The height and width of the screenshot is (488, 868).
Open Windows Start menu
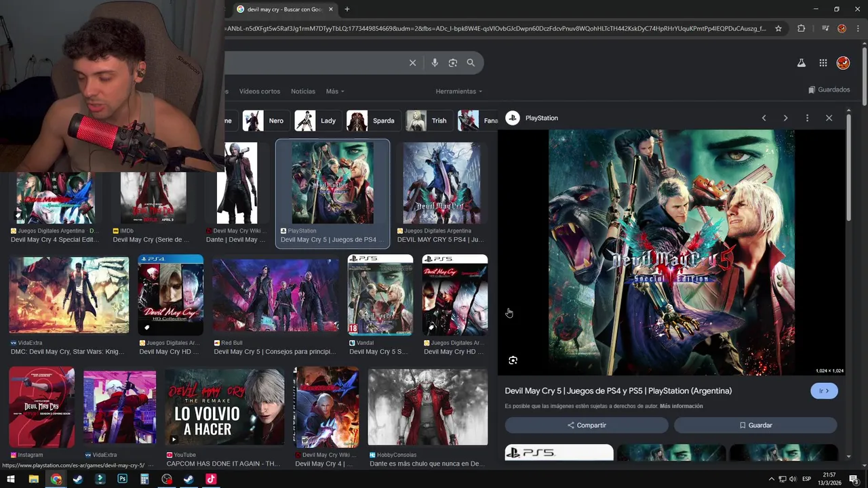[x=11, y=479]
